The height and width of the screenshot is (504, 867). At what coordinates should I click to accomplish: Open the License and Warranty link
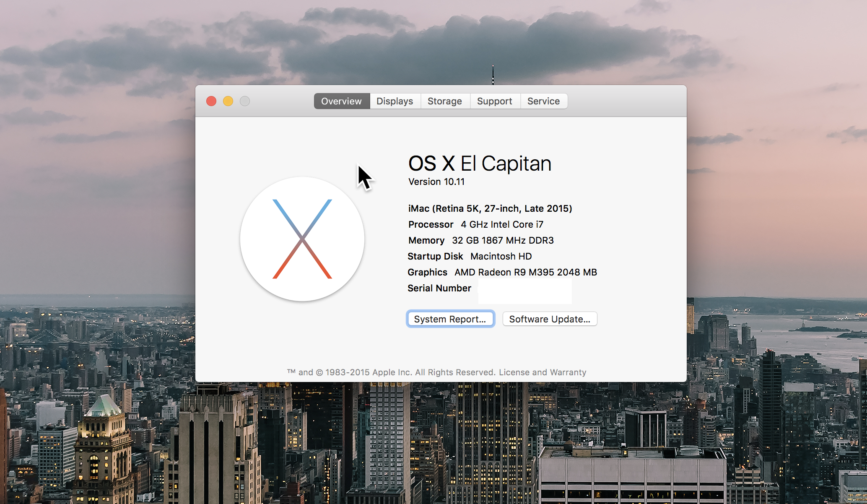(x=543, y=372)
